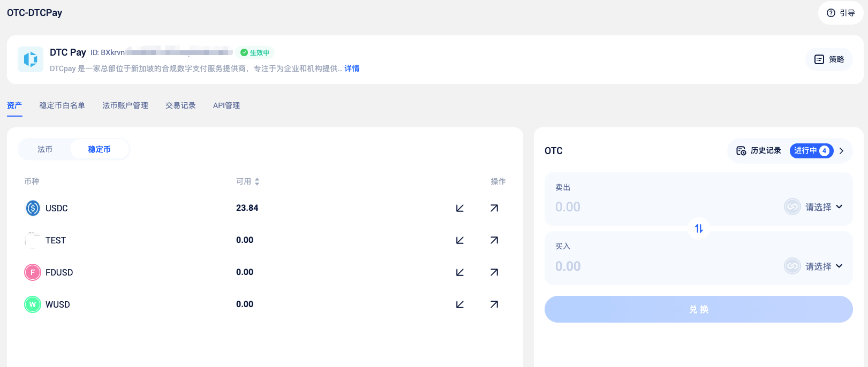868x367 pixels.
Task: Expand OTC history with the right chevron
Action: (842, 151)
